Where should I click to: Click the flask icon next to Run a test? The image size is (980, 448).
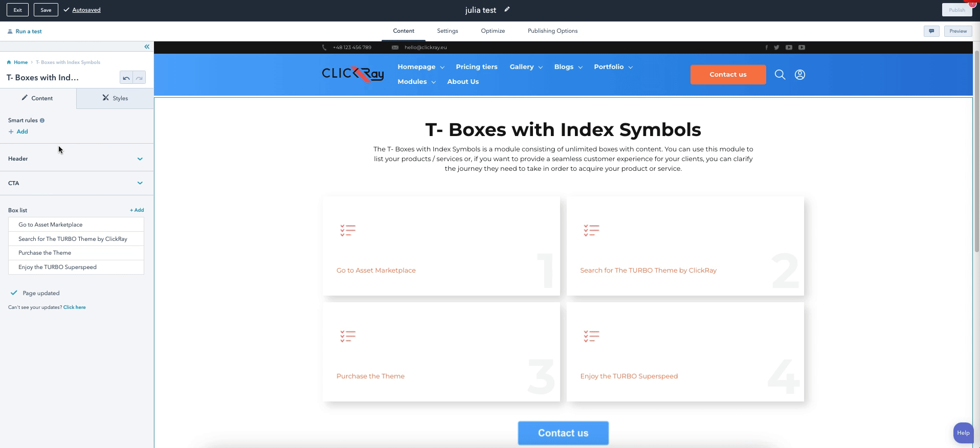pos(10,31)
